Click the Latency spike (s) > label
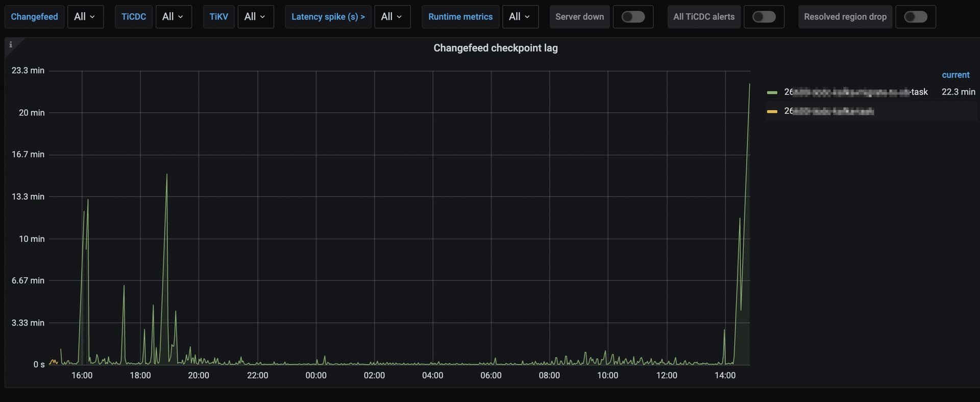Image resolution: width=980 pixels, height=402 pixels. tap(328, 17)
